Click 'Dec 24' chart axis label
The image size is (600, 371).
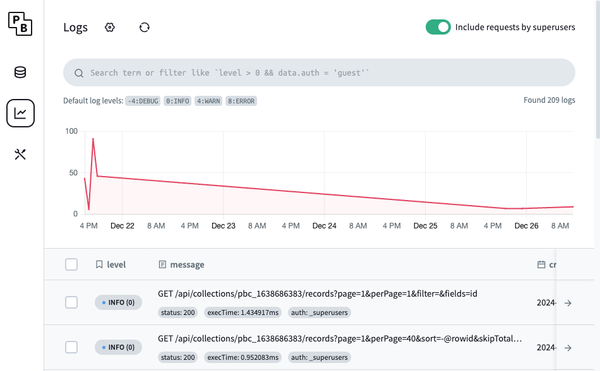[324, 226]
